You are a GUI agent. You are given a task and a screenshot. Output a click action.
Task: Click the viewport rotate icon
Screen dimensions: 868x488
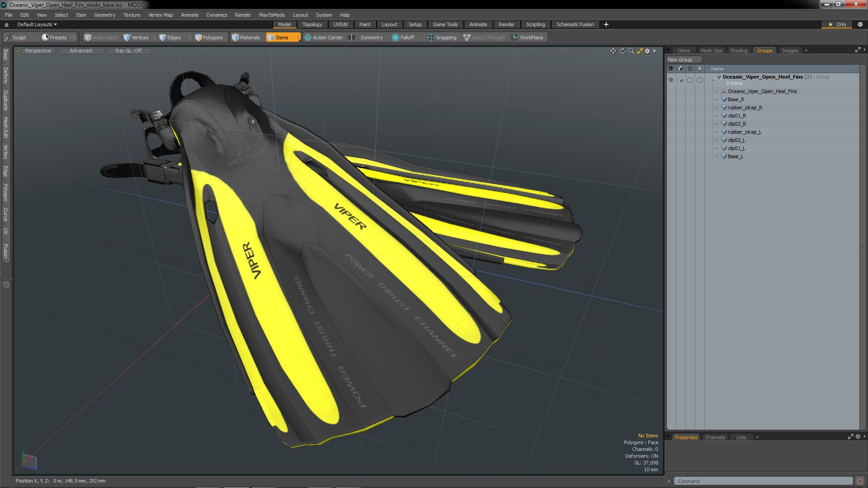click(x=622, y=51)
